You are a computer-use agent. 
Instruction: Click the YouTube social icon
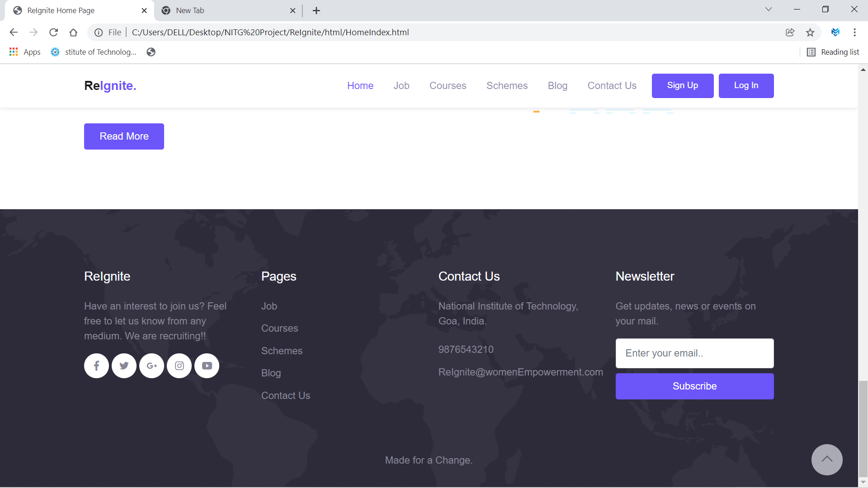click(x=207, y=366)
